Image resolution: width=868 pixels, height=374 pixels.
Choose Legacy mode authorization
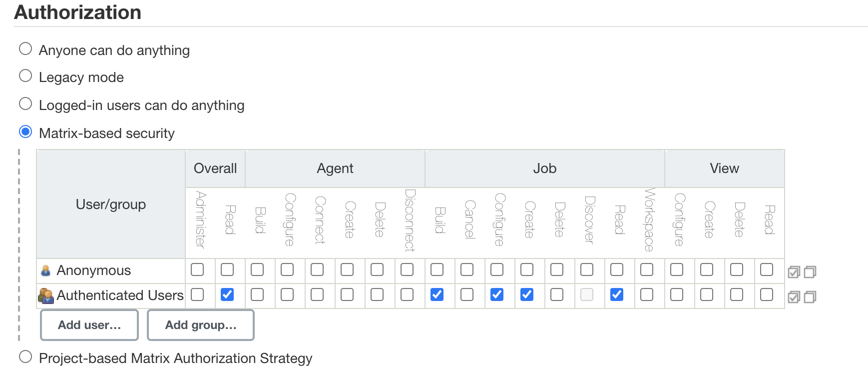coord(25,76)
